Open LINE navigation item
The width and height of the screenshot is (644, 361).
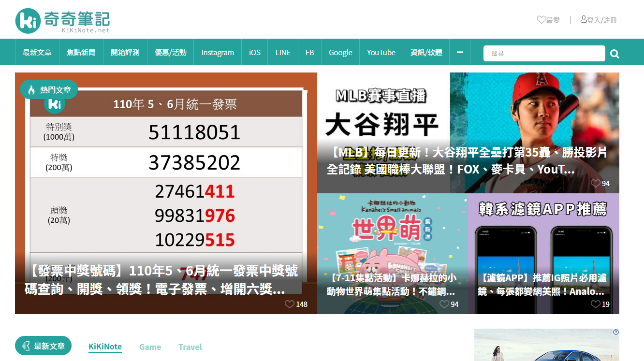coord(283,52)
